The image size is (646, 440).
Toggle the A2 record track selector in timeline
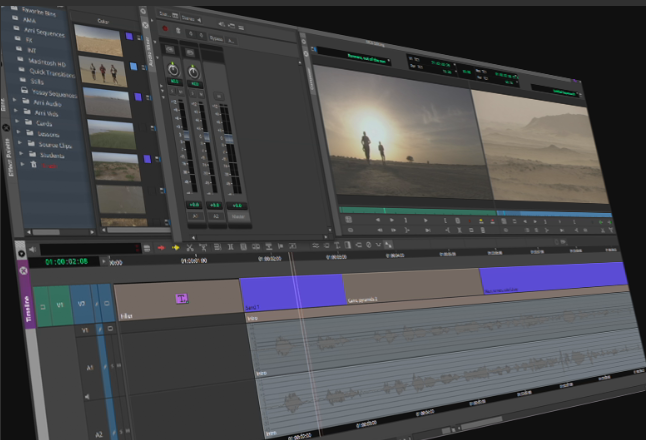tap(99, 434)
